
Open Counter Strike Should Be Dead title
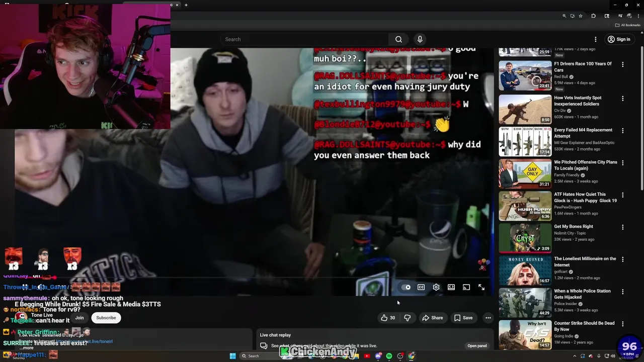584,326
